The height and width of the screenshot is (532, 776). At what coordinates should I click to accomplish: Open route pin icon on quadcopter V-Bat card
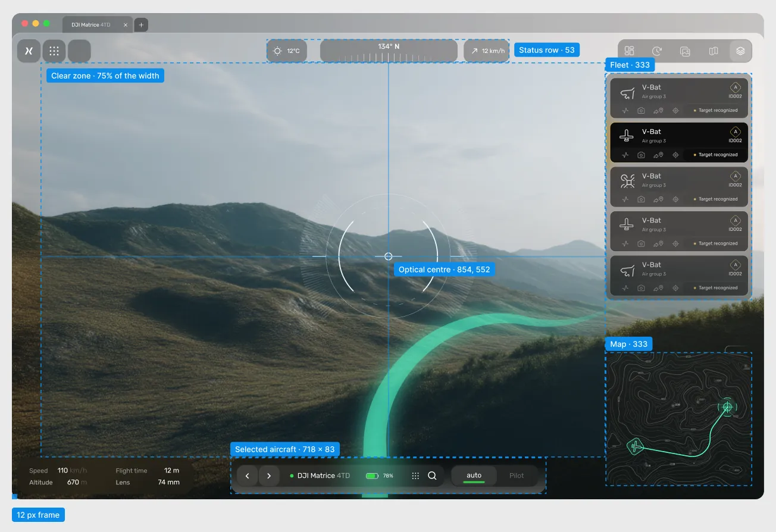pyautogui.click(x=658, y=199)
